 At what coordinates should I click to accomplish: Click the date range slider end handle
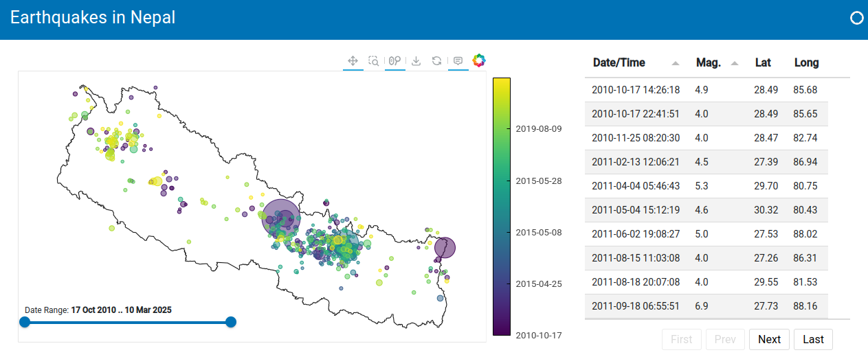(x=231, y=322)
